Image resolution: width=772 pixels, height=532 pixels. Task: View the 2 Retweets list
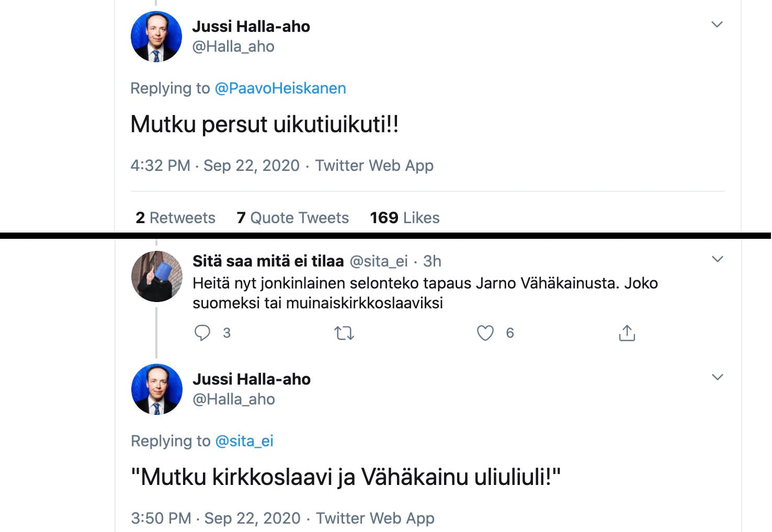point(175,218)
